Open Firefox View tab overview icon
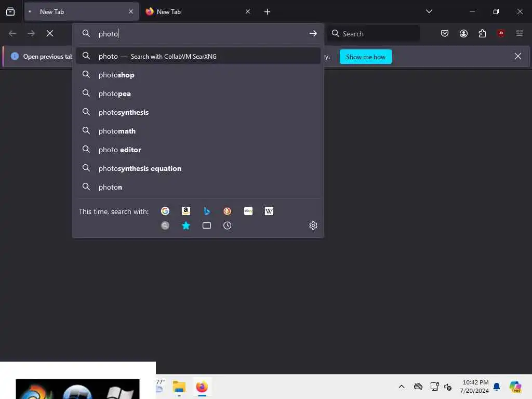 10,11
